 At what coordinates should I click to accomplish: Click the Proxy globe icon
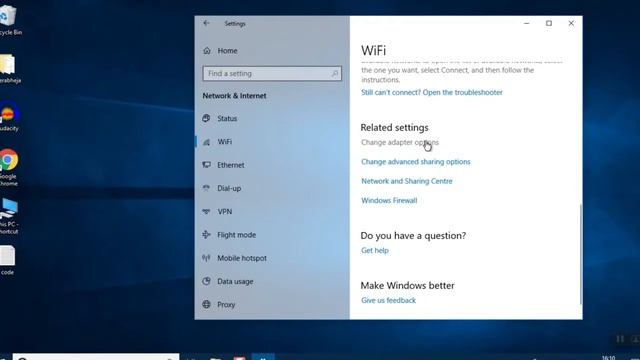[207, 304]
